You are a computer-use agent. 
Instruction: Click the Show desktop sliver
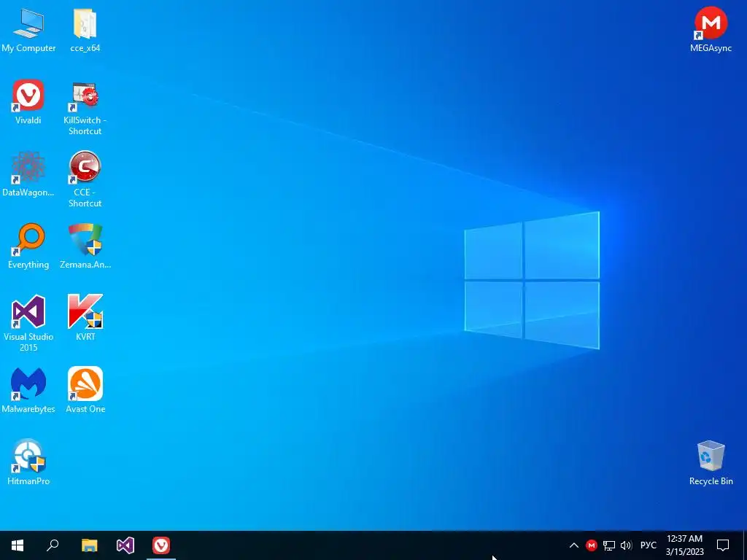click(x=745, y=545)
